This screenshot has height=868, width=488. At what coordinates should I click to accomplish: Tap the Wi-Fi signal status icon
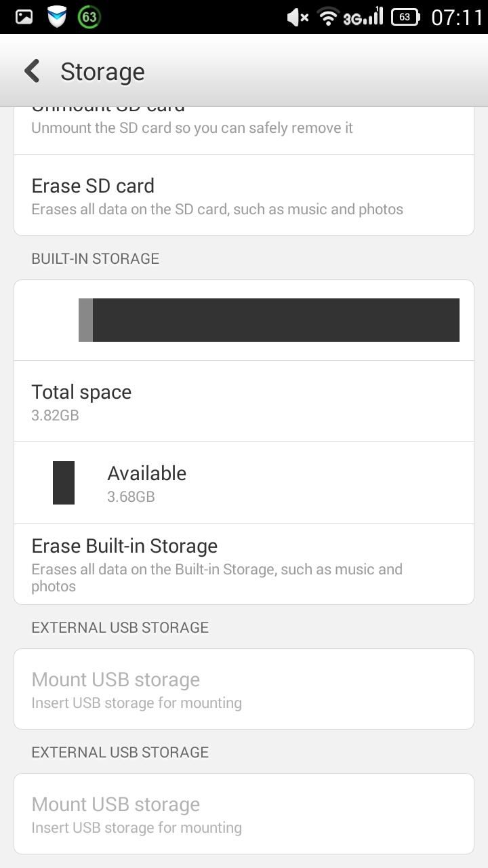coord(328,17)
